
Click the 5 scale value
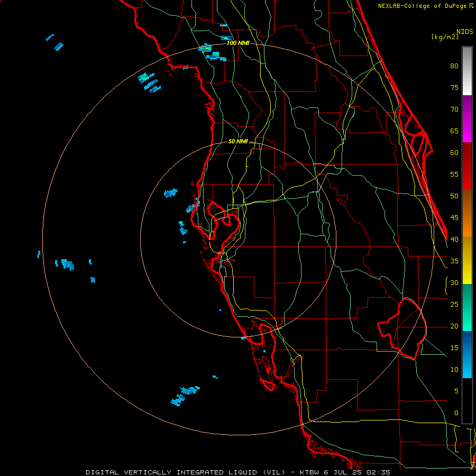tap(456, 391)
